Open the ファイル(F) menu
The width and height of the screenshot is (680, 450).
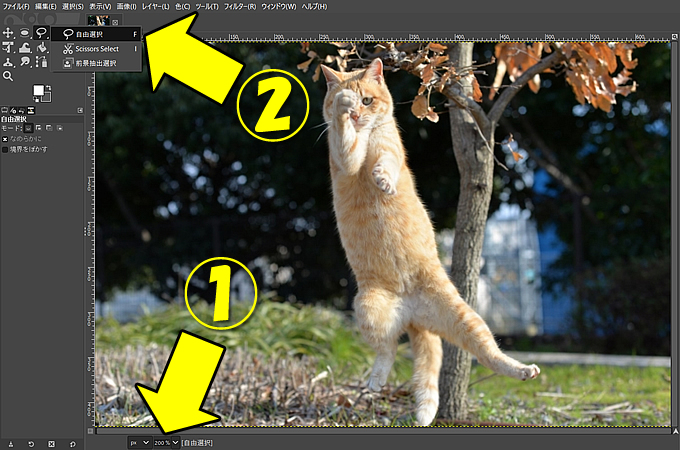pyautogui.click(x=16, y=7)
